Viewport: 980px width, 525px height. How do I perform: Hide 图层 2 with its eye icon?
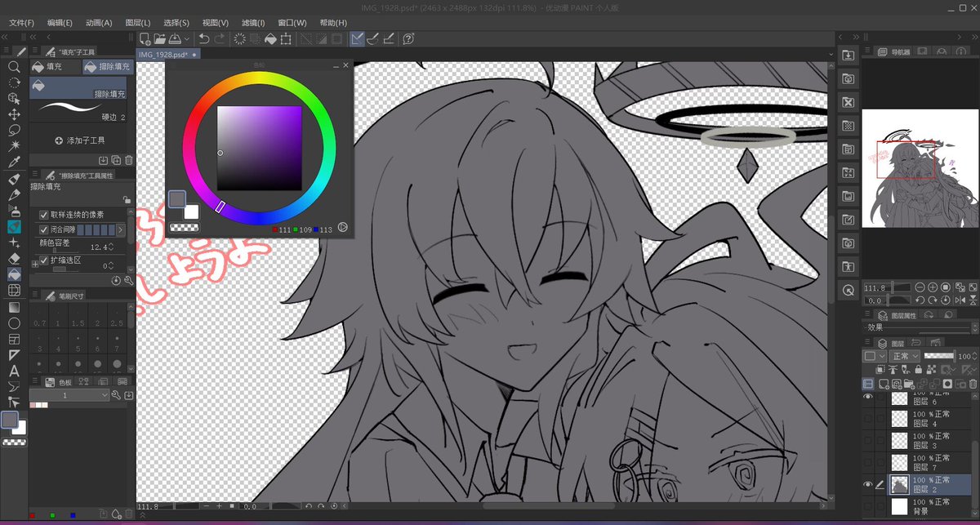868,484
